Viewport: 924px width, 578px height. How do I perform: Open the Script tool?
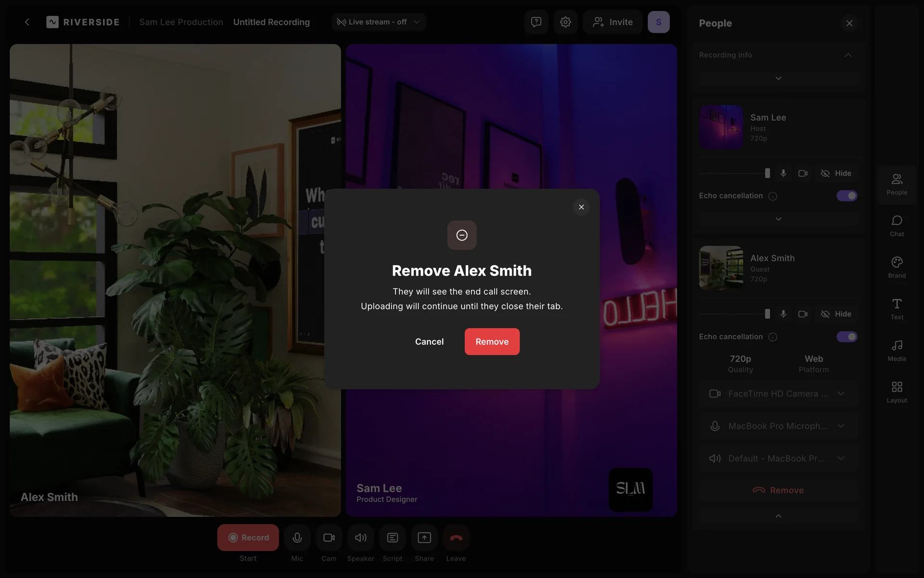tap(392, 538)
